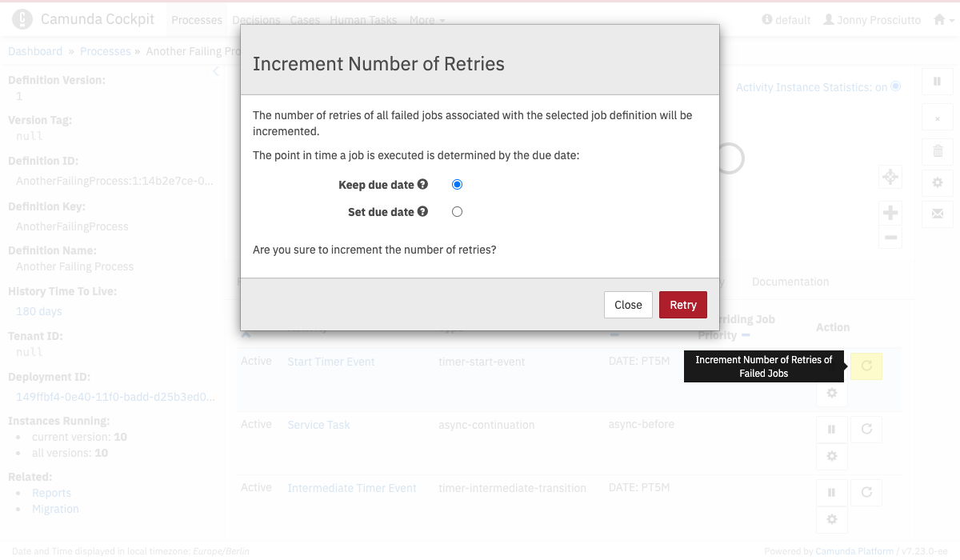The height and width of the screenshot is (560, 960).
Task: Click the trash delete icon in right toolbar
Action: click(938, 150)
